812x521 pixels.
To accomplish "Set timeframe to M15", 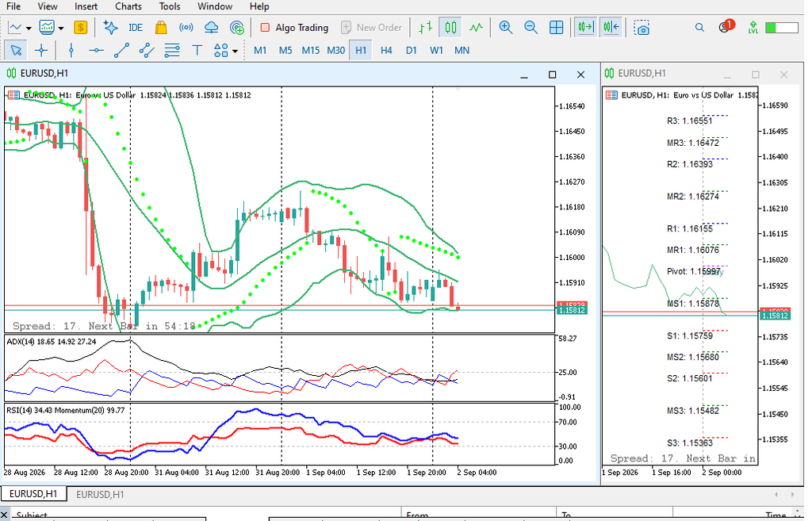I will (310, 50).
